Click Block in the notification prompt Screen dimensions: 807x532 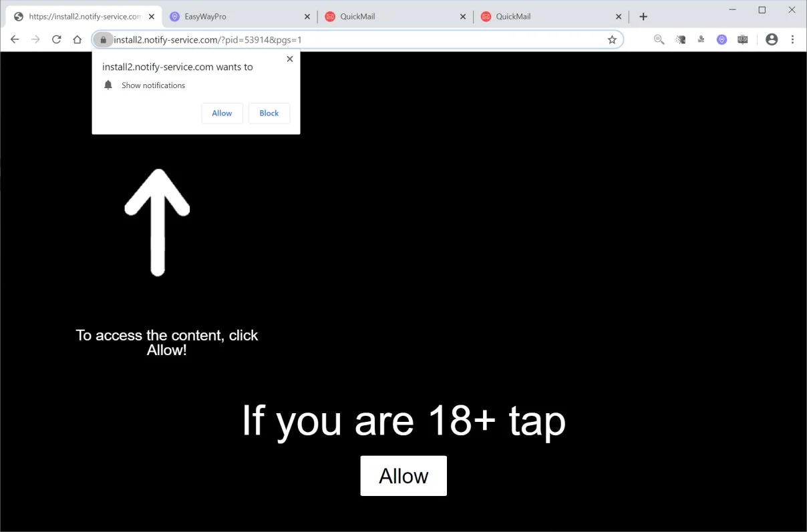269,113
